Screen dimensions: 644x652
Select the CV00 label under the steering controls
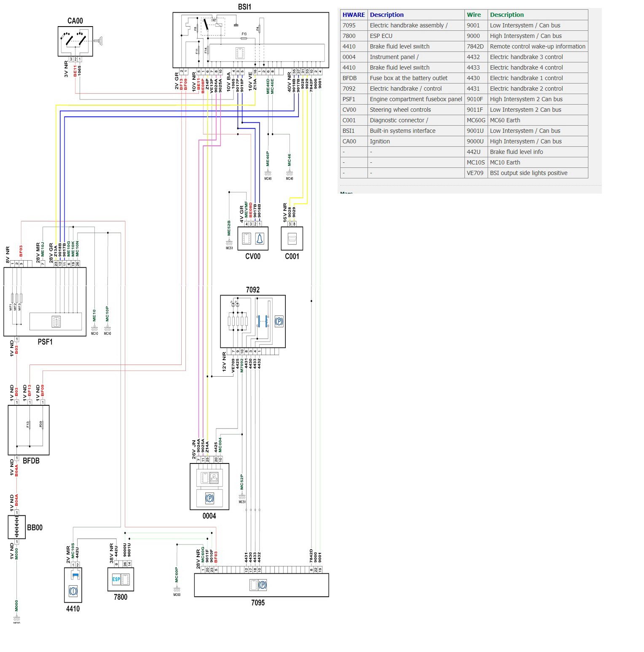253,256
